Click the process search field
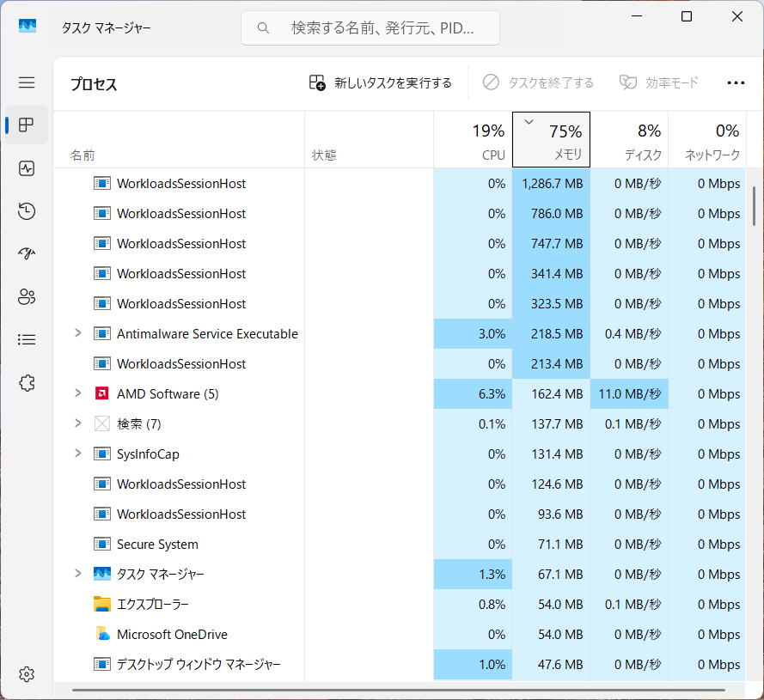This screenshot has height=700, width=764. pyautogui.click(x=370, y=27)
